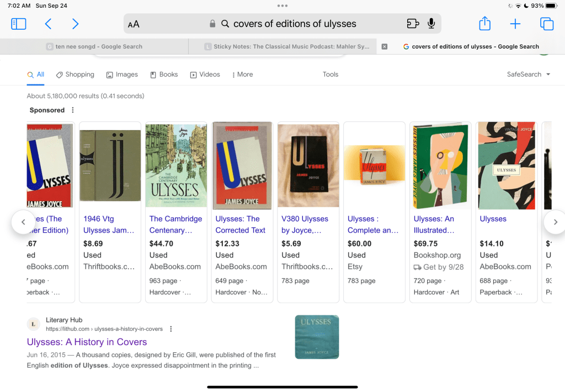Switch to the Books results tab
The width and height of the screenshot is (565, 392).
click(164, 74)
